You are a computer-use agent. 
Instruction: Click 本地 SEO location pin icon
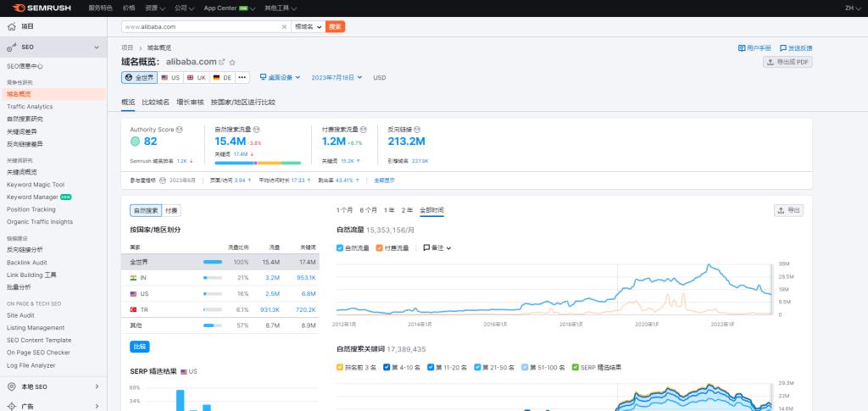pos(12,386)
